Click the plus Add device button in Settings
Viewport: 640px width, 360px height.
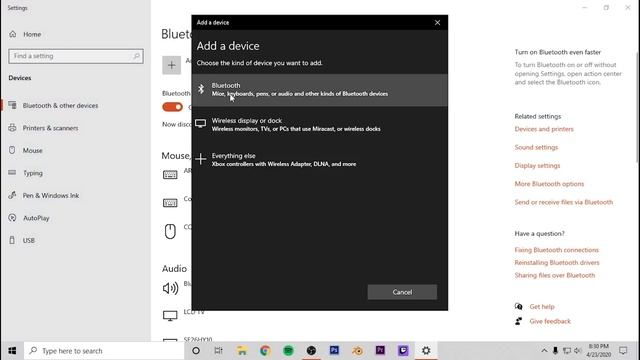171,65
